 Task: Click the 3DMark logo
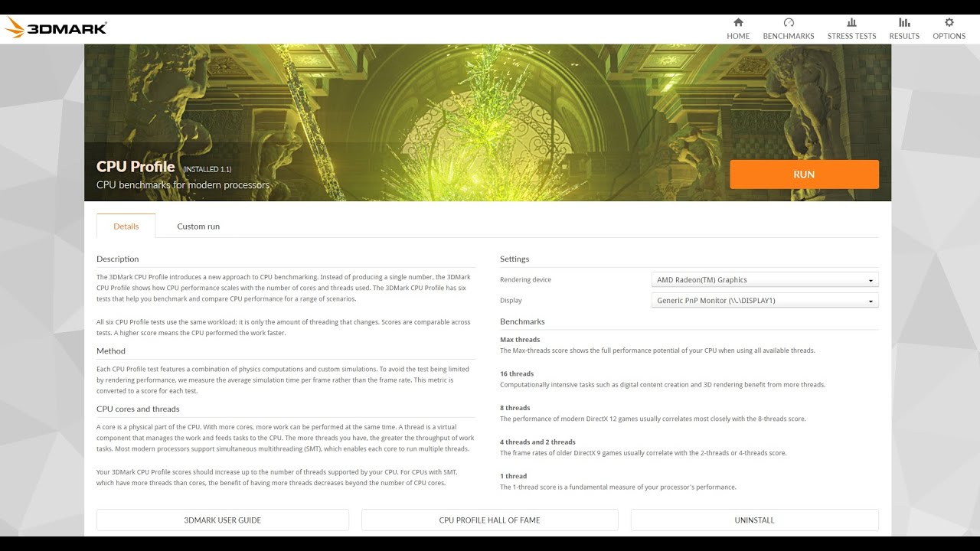click(x=56, y=29)
